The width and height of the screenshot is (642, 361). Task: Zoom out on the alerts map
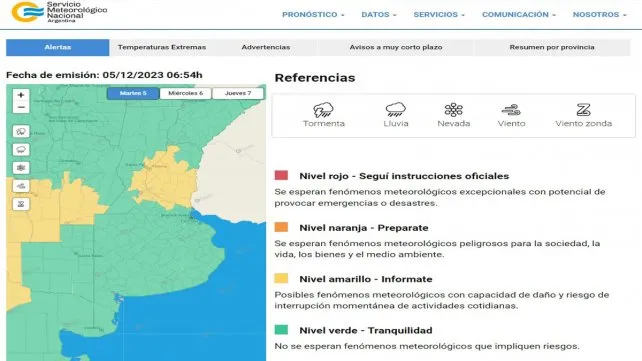pos(21,107)
